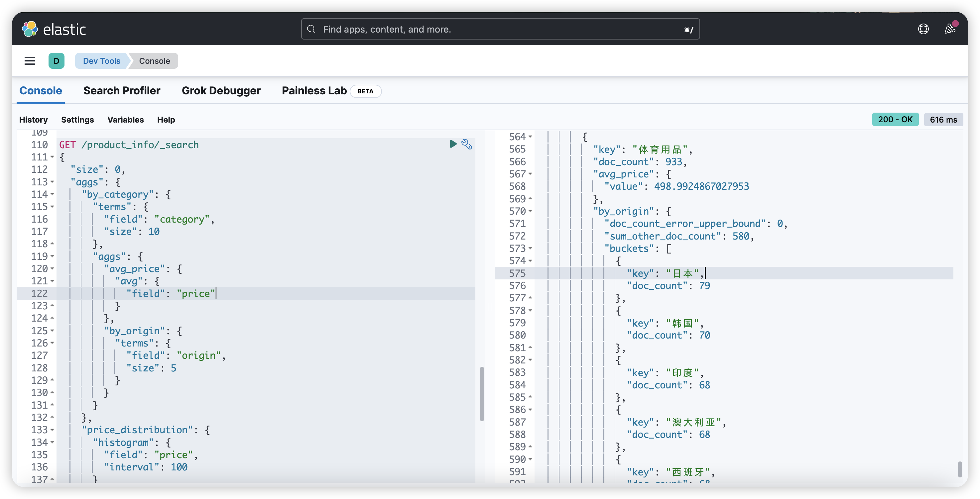Click "doc_count": 933 in response
980x499 pixels.
[640, 162]
